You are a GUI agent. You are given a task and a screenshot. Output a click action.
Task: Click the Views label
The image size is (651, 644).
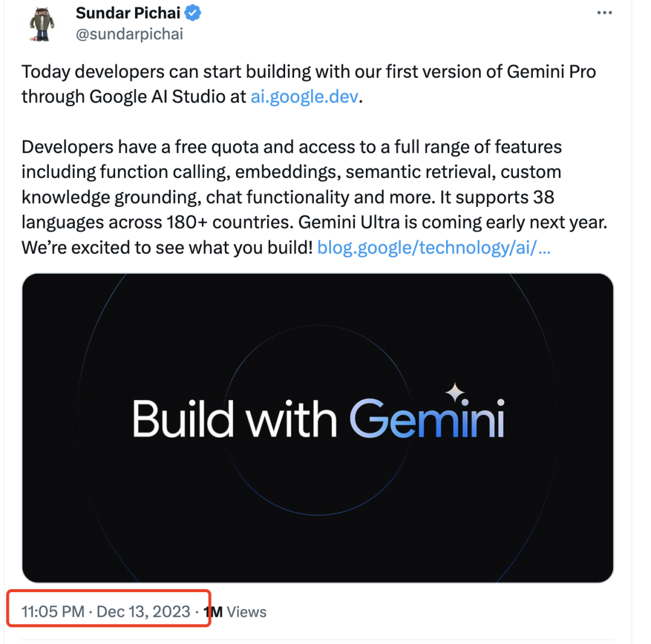[247, 612]
